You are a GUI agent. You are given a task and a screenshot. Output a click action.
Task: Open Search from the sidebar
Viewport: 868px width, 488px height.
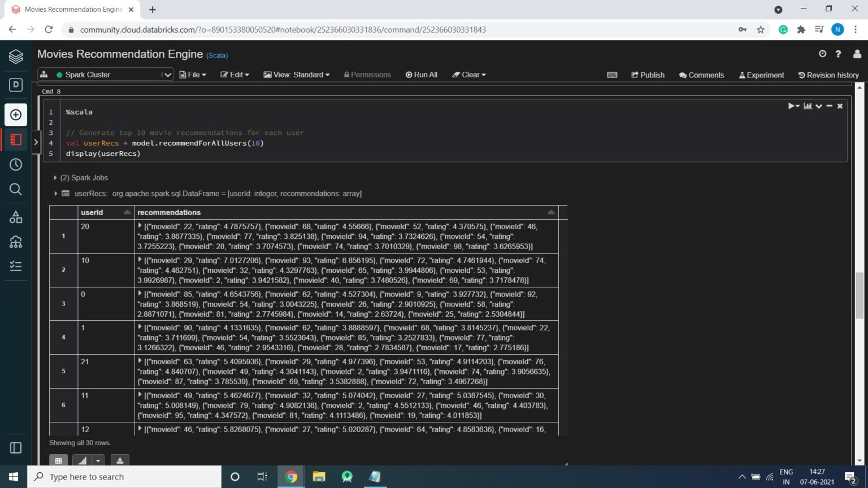point(15,189)
